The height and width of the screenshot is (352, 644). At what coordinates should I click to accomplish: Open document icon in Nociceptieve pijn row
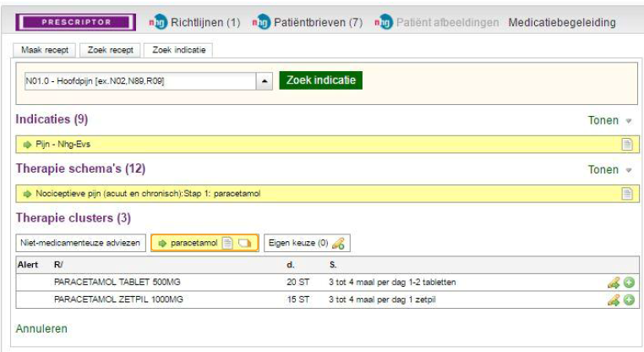(627, 194)
